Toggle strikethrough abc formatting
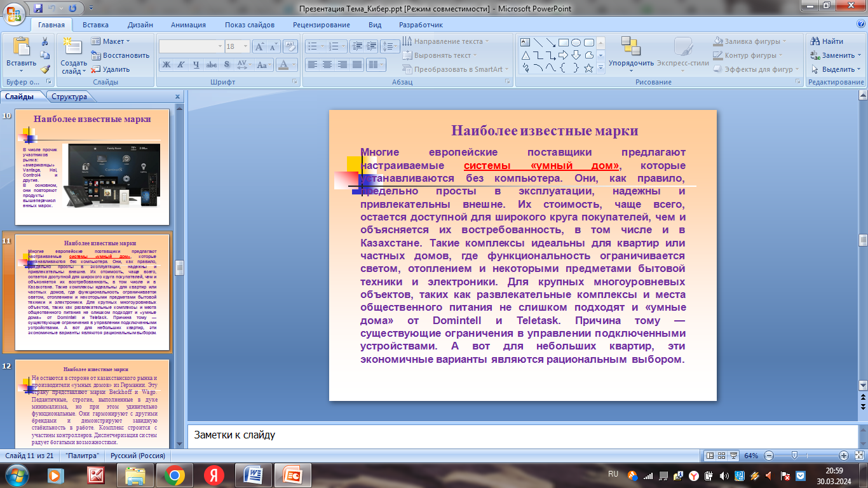This screenshot has height=488, width=868. (212, 65)
